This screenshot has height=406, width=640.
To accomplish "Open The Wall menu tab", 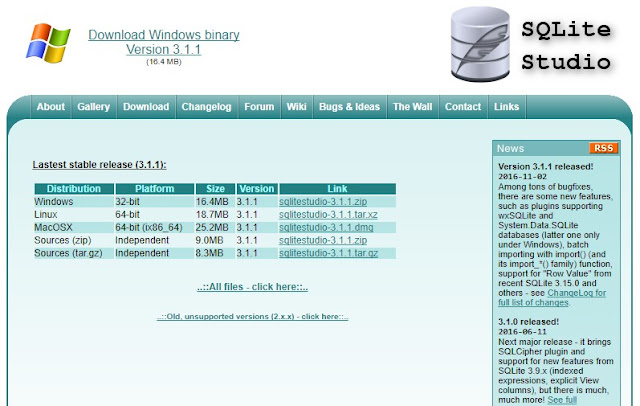I will (x=412, y=107).
